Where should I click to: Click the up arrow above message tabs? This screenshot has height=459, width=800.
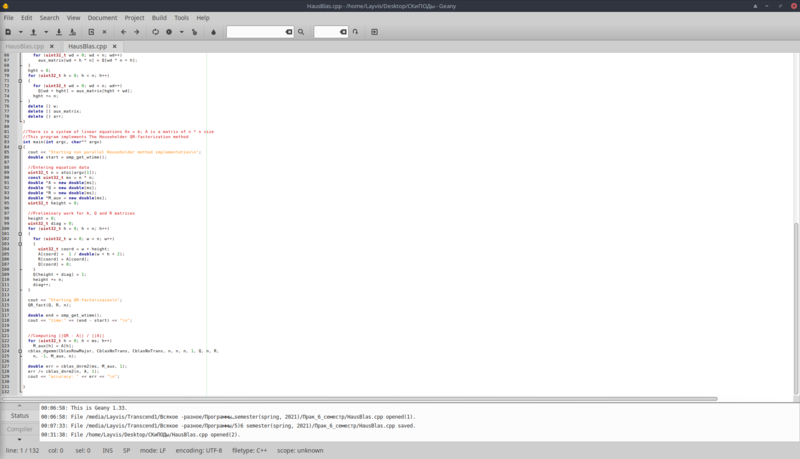click(x=20, y=406)
